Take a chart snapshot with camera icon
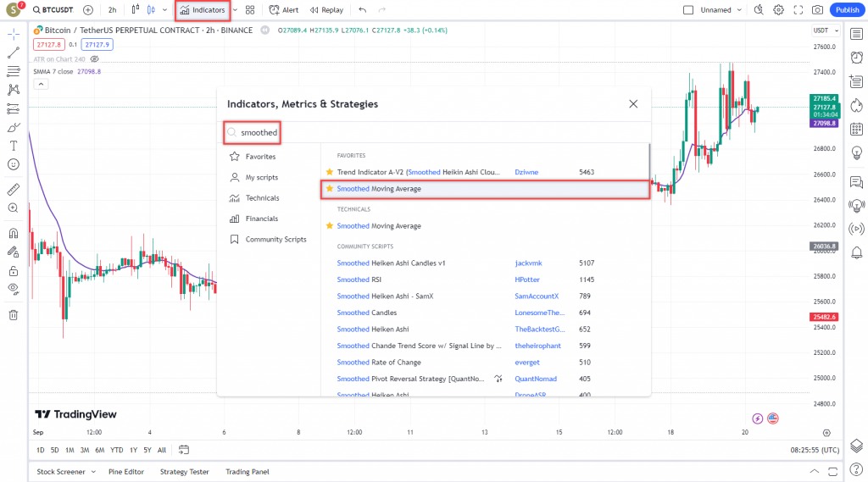Image resolution: width=868 pixels, height=482 pixels. point(817,10)
